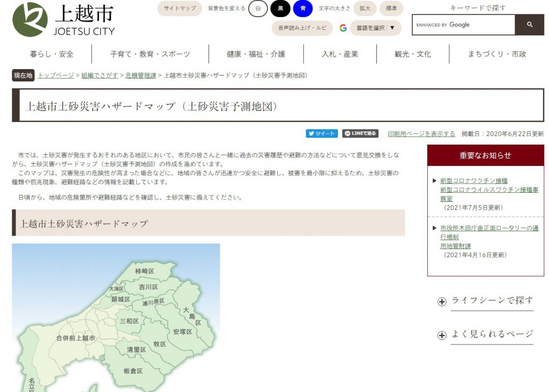Click the サイトマップ button
549x392 pixels.
point(179,9)
